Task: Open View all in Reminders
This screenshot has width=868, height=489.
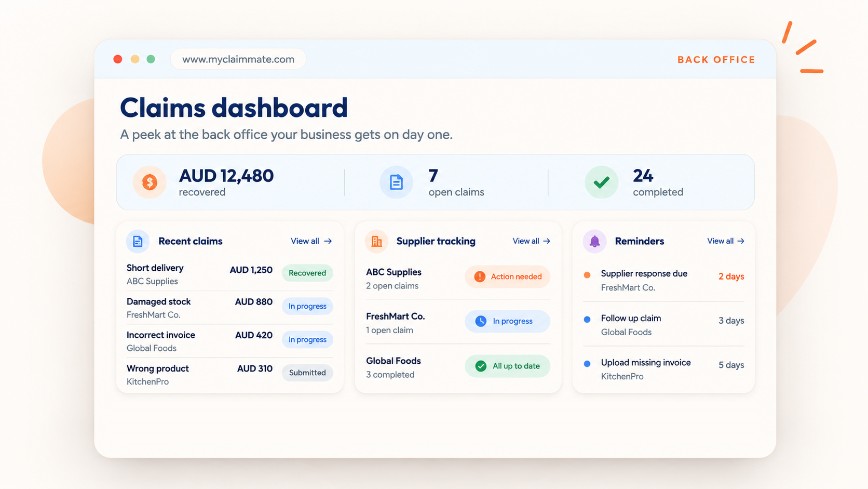Action: [726, 241]
